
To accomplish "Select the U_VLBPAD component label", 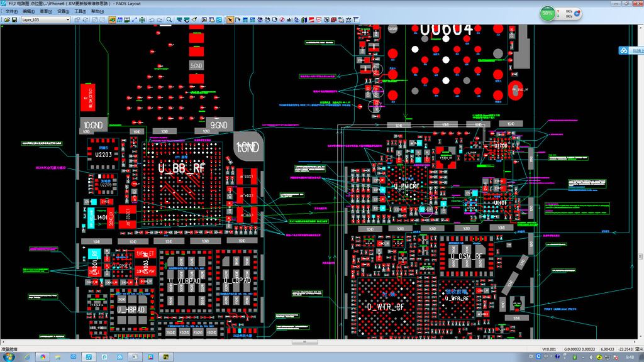I will coord(184,281).
